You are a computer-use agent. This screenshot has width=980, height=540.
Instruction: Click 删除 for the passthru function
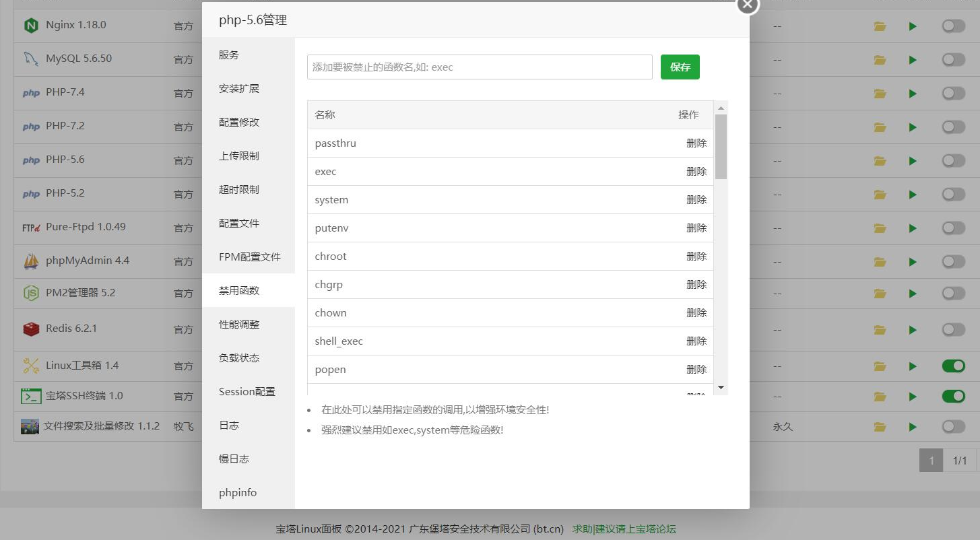696,143
